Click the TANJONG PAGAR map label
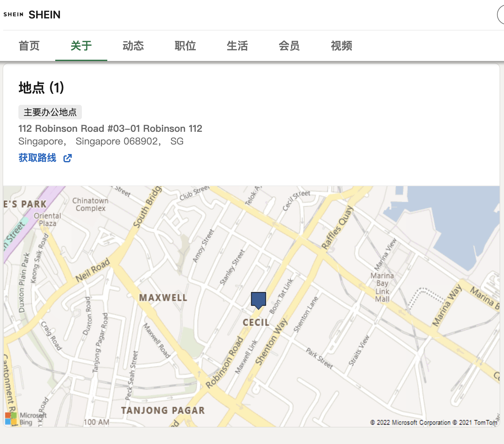 pos(163,410)
